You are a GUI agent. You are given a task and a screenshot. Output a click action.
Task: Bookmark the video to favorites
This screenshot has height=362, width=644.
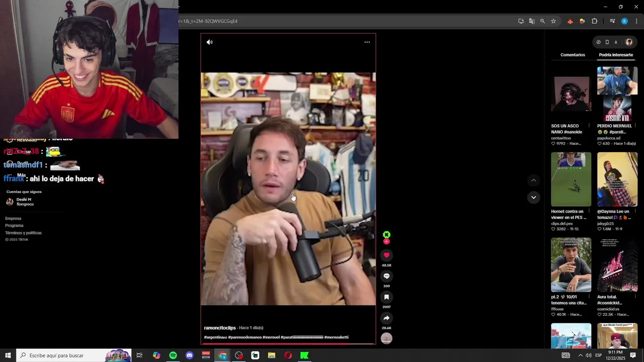click(386, 297)
